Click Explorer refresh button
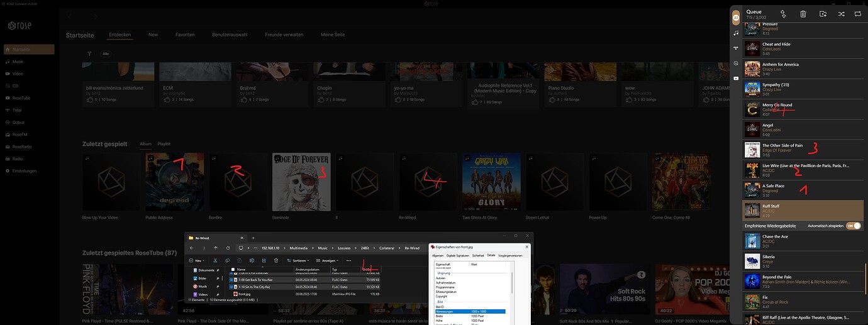868x325 pixels. point(228,248)
